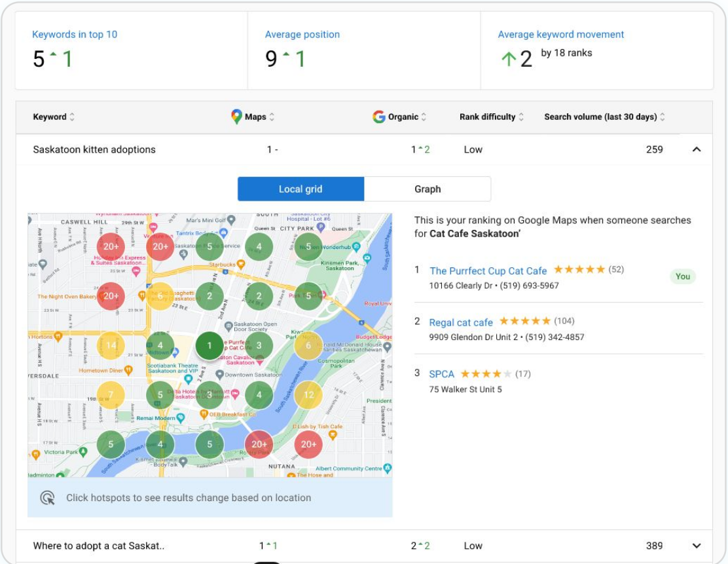Click Saskatoon Open Door Society map pin
The width and height of the screenshot is (728, 564).
(228, 326)
